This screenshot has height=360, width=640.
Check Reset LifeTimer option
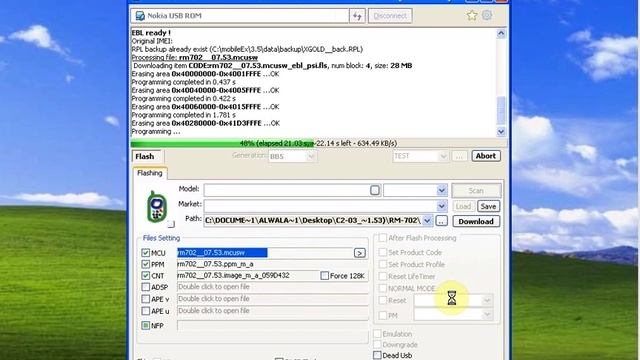point(382,276)
